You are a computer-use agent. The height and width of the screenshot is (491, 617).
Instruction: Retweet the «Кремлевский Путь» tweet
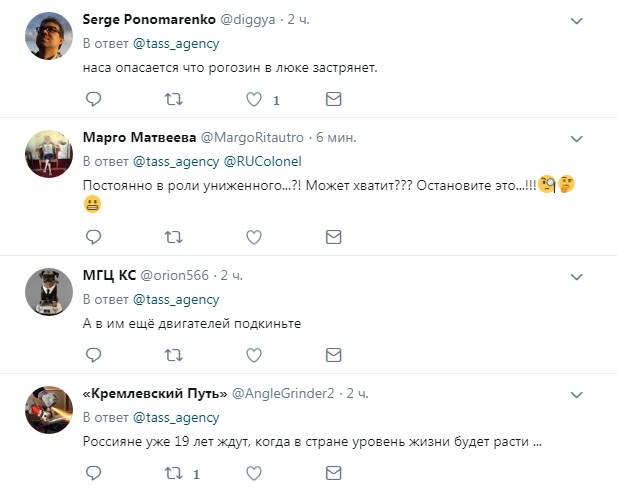173,472
